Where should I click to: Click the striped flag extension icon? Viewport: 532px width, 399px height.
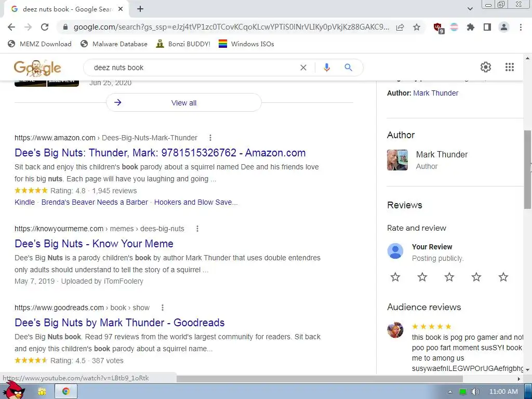pos(454,27)
